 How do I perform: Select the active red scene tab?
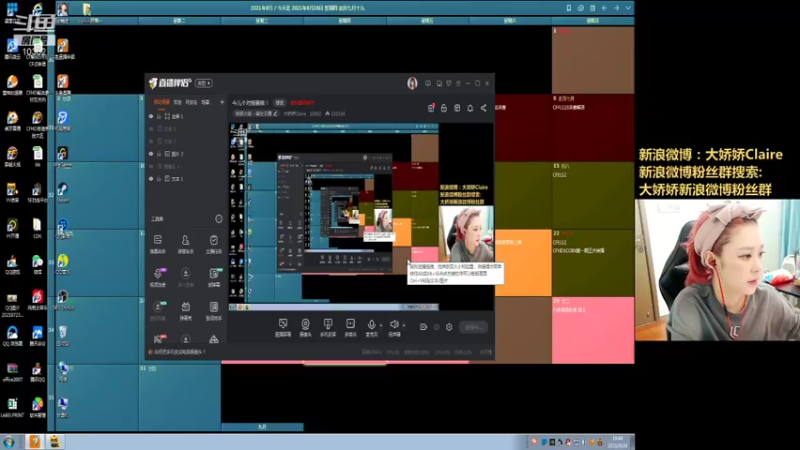(x=162, y=102)
